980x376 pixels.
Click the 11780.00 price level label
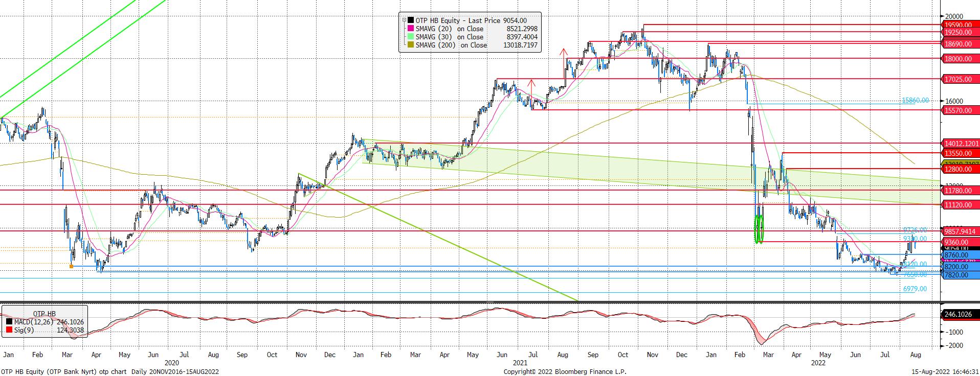pyautogui.click(x=960, y=191)
